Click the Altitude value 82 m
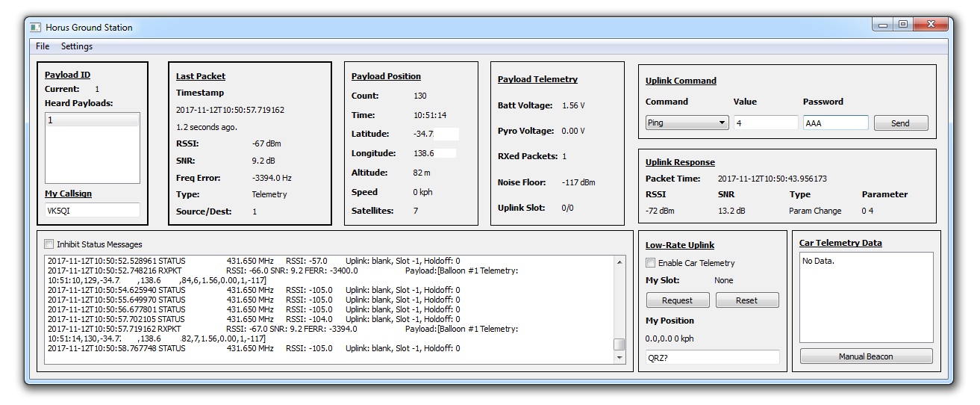Screen dimensions: 980x405 422,173
